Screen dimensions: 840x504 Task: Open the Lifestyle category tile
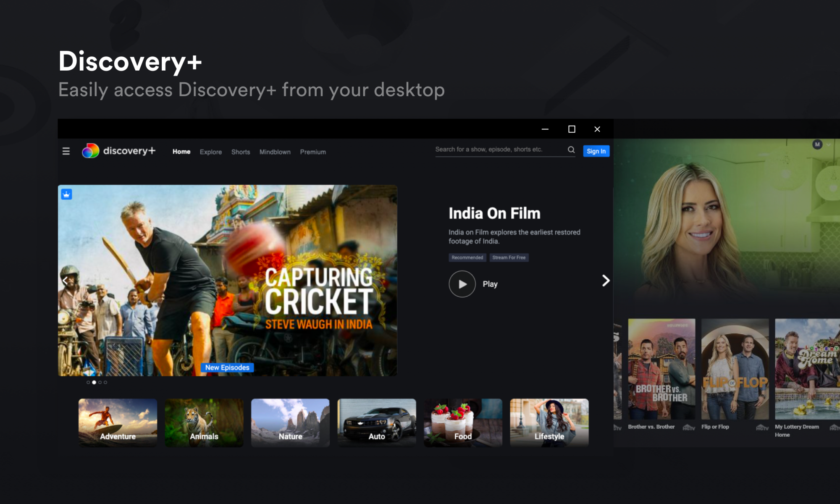coord(549,423)
